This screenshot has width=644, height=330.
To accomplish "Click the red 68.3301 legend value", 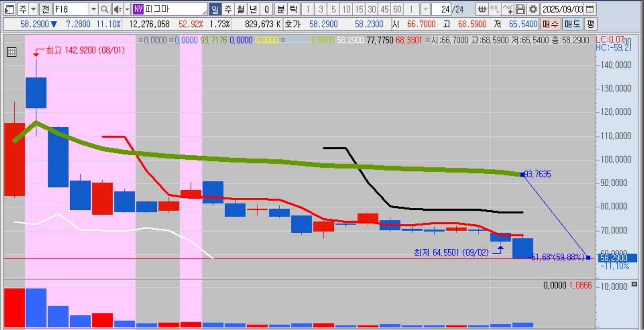I will pos(408,40).
